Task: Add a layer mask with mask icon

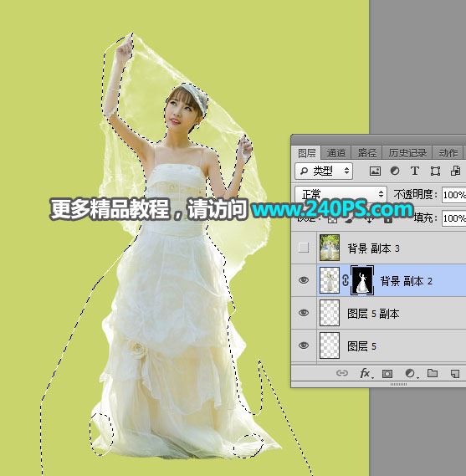Action: pos(387,373)
